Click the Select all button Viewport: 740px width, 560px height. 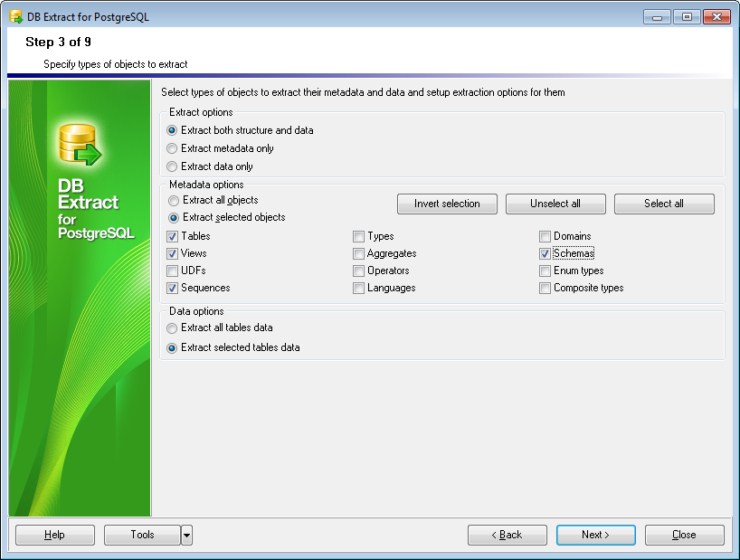tap(664, 204)
